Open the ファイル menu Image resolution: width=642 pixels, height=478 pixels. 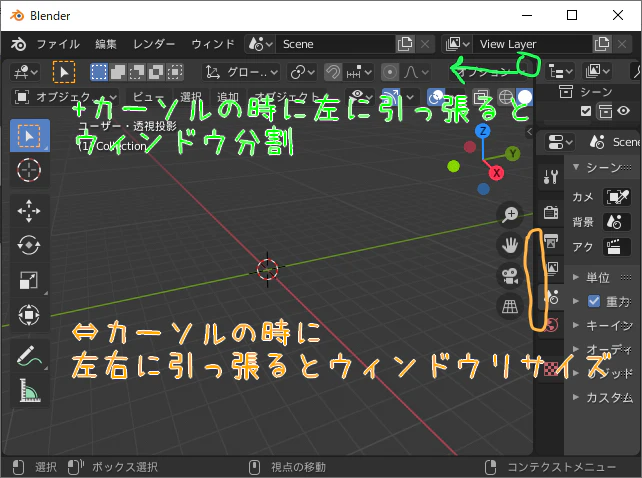(x=58, y=44)
